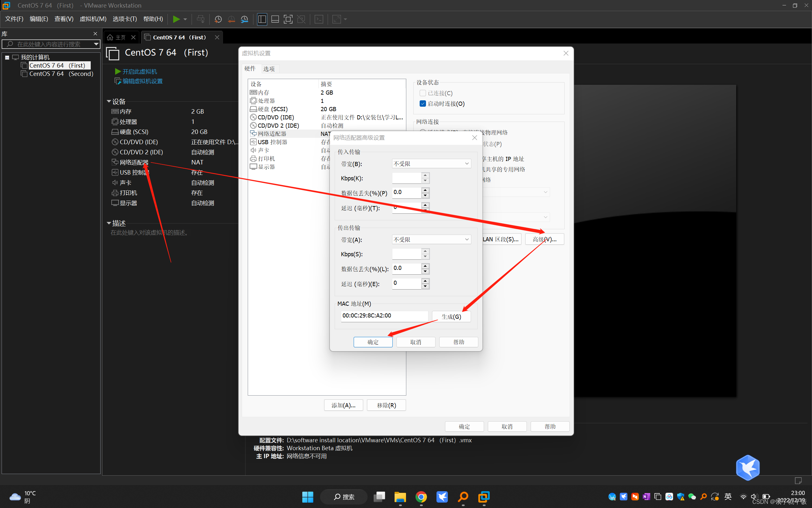This screenshot has height=508, width=812.
Task: Decrease outgoing 延迟(毫秒)(E) spinner
Action: tap(425, 286)
